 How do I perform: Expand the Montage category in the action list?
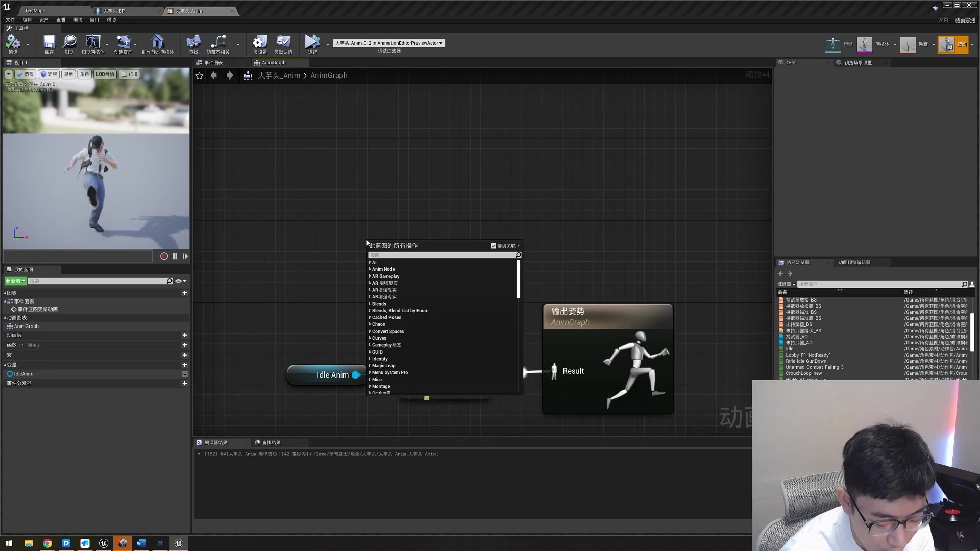(381, 386)
